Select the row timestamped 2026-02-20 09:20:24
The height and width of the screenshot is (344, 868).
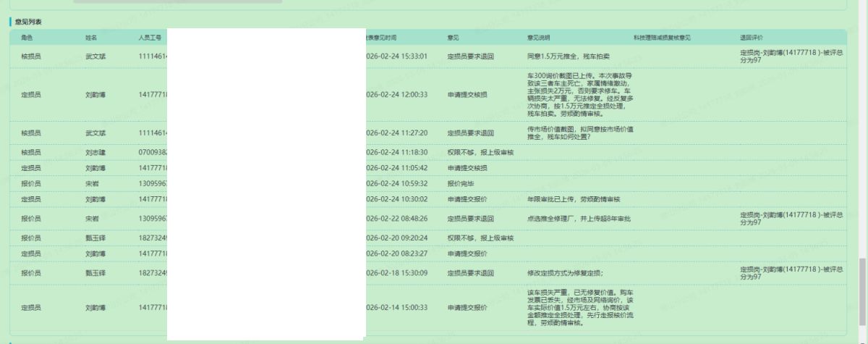tap(398, 238)
